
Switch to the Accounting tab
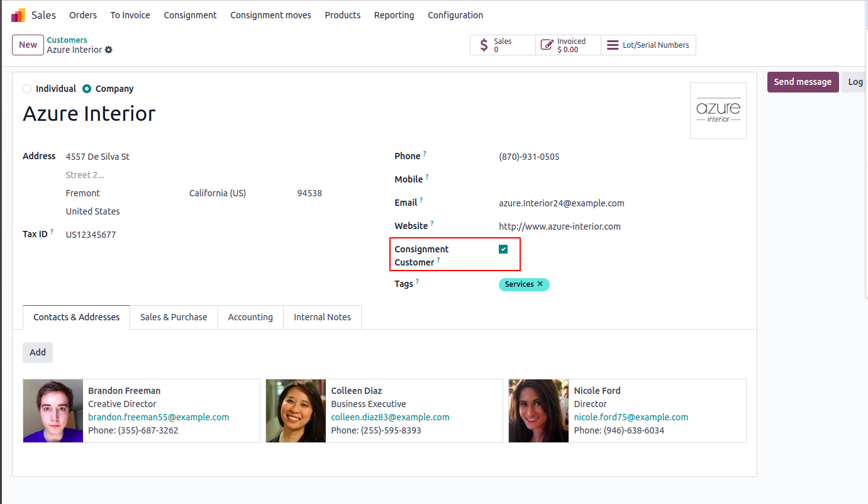point(250,317)
